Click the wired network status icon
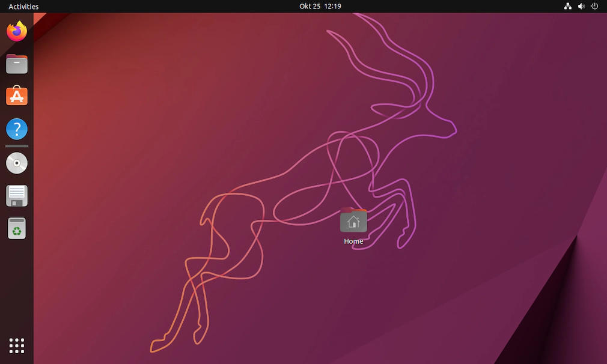The width and height of the screenshot is (607, 364). tap(568, 7)
